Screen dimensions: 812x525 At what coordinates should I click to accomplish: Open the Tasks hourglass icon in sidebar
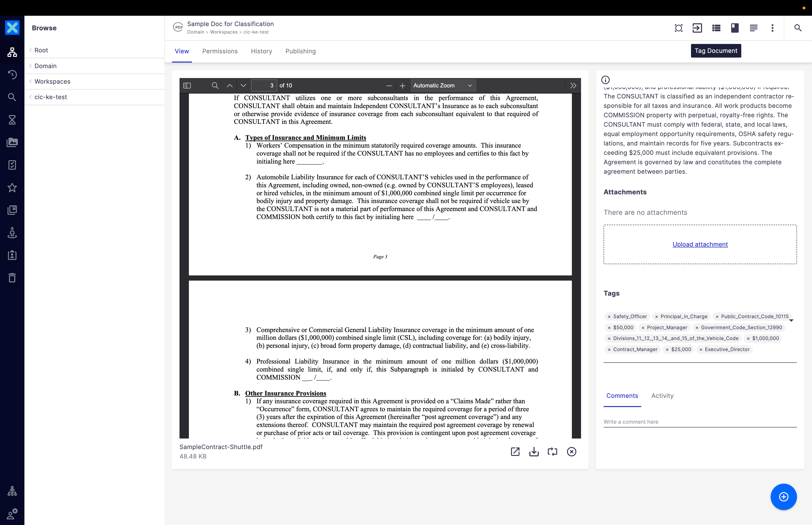[x=12, y=120]
